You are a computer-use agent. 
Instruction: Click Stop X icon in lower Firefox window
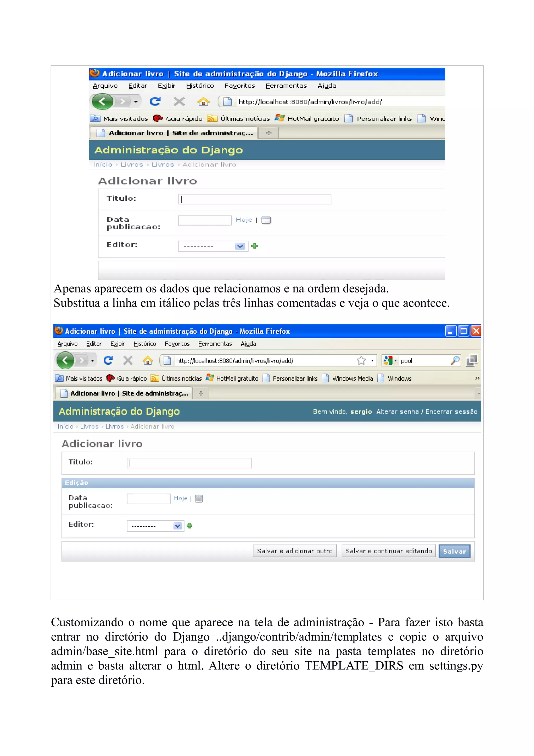(x=128, y=360)
